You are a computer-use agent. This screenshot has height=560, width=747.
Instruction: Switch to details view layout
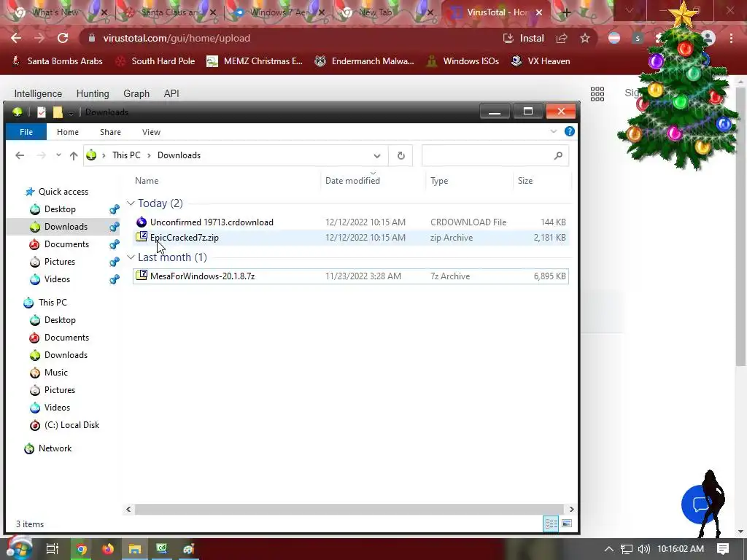coord(551,524)
